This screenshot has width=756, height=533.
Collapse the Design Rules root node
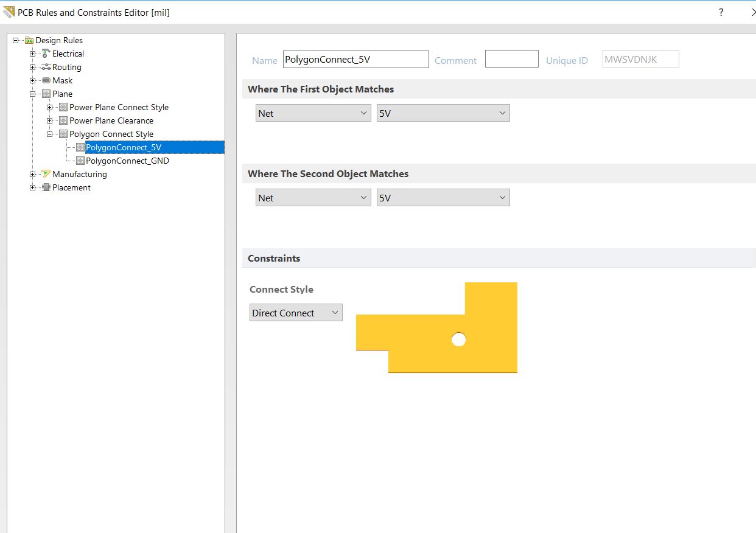point(16,40)
